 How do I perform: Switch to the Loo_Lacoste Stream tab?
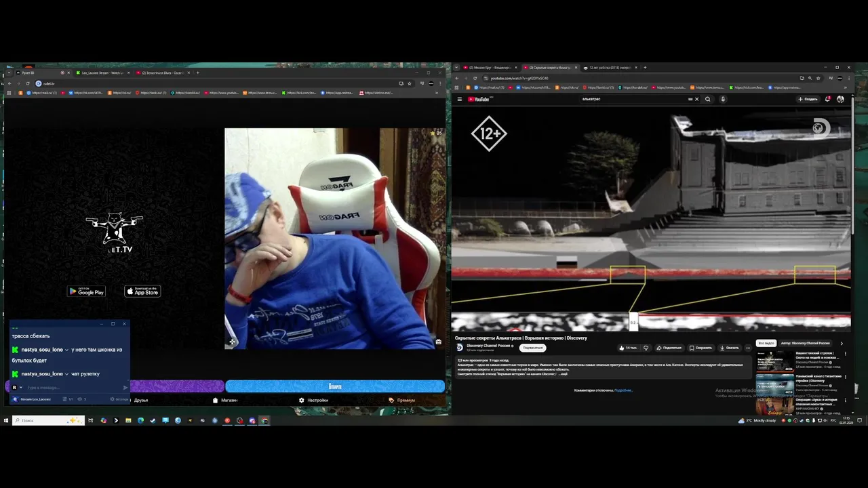[x=102, y=73]
